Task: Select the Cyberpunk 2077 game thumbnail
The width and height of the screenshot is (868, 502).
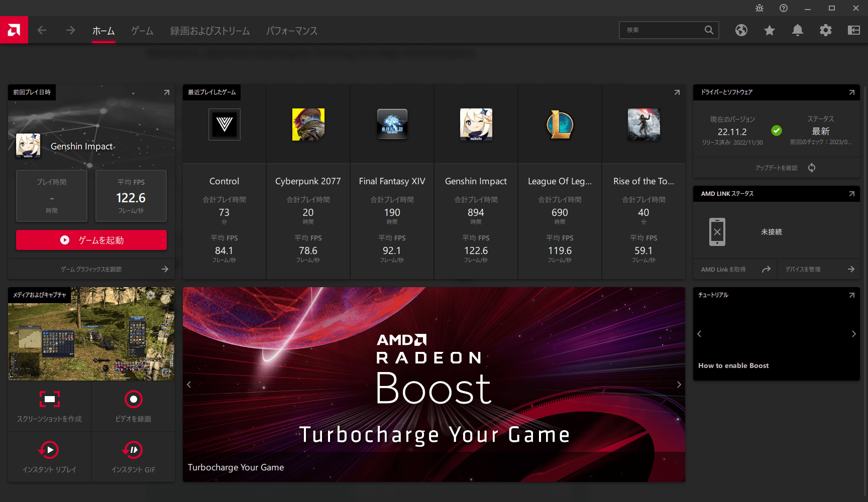Action: point(307,124)
